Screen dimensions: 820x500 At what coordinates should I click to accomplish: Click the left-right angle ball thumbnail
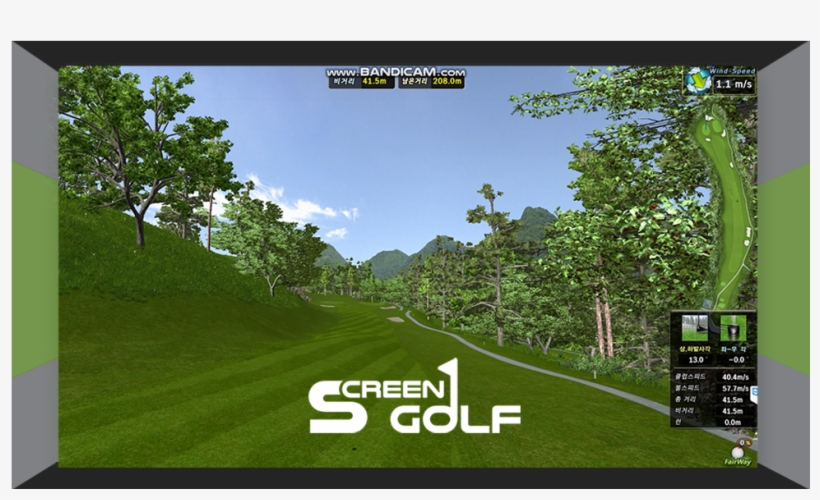pyautogui.click(x=733, y=328)
